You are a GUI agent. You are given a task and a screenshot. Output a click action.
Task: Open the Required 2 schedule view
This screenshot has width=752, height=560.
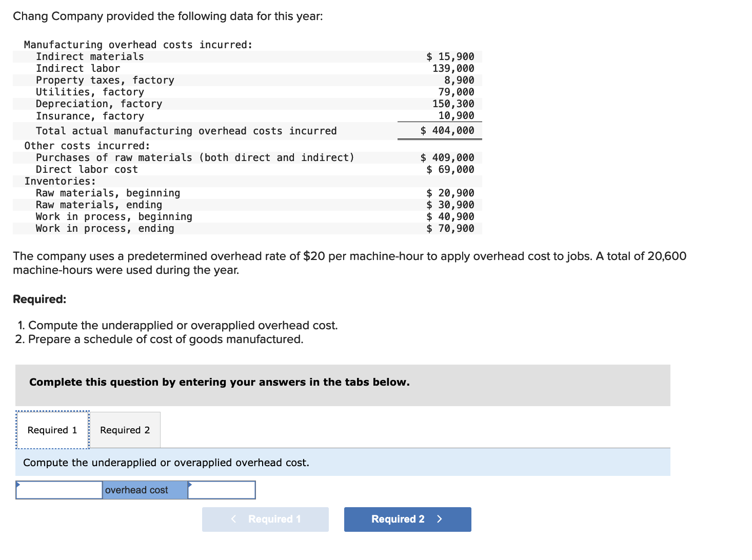125,430
